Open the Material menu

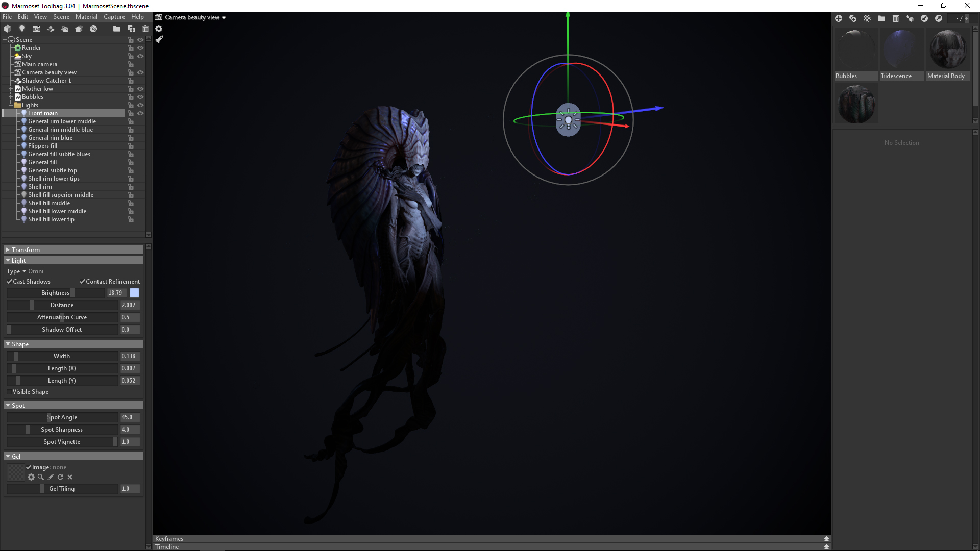[86, 17]
